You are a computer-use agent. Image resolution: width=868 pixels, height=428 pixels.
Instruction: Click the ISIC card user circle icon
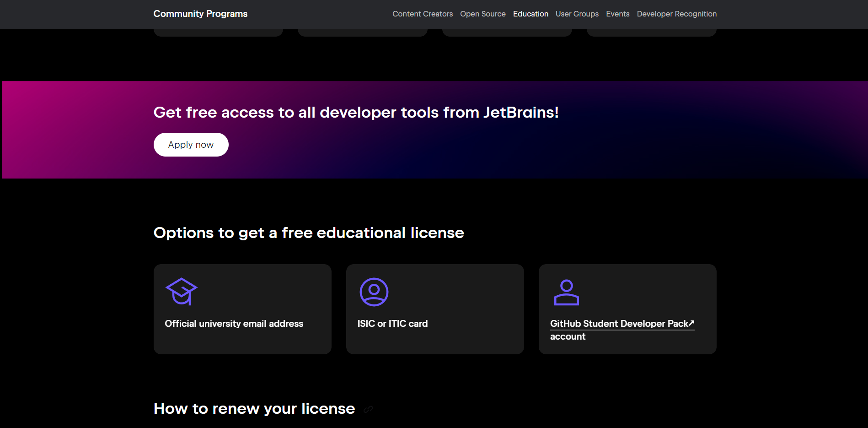[374, 292]
